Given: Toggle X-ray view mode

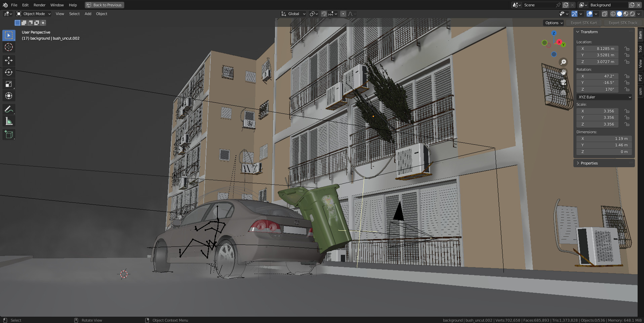Looking at the screenshot, I should 604,14.
